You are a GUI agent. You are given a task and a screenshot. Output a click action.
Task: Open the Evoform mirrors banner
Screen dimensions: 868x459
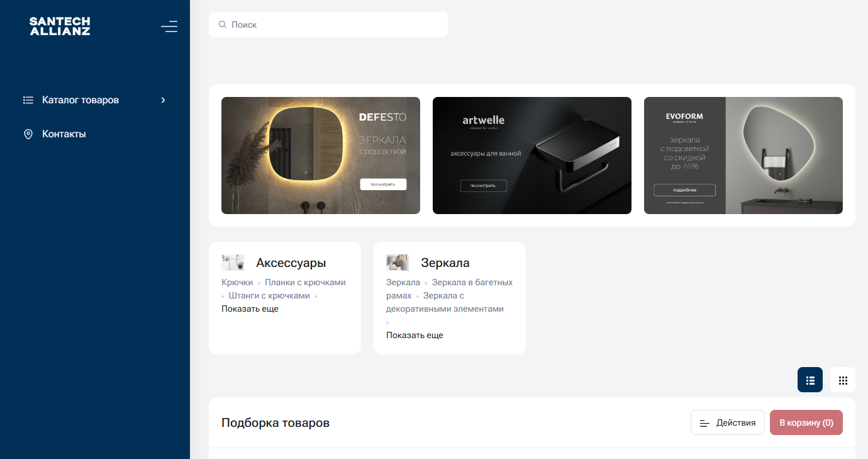743,156
